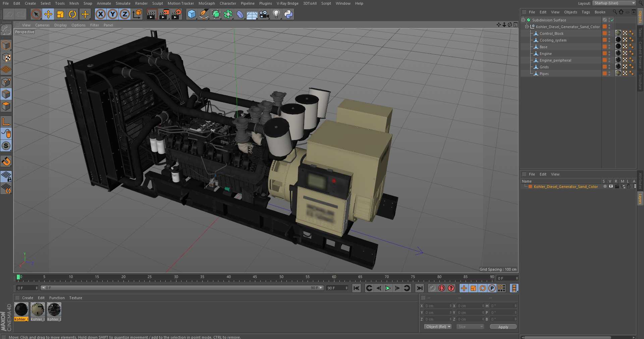
Task: Open the Takes side tab
Action: [x=640, y=32]
